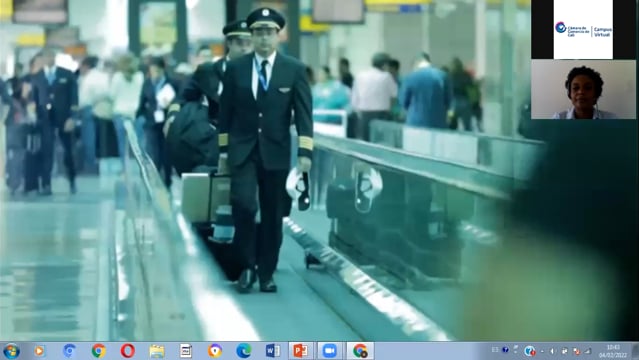Switch to Chrome recording window icon
The width and height of the screenshot is (639, 360).
(x=360, y=351)
